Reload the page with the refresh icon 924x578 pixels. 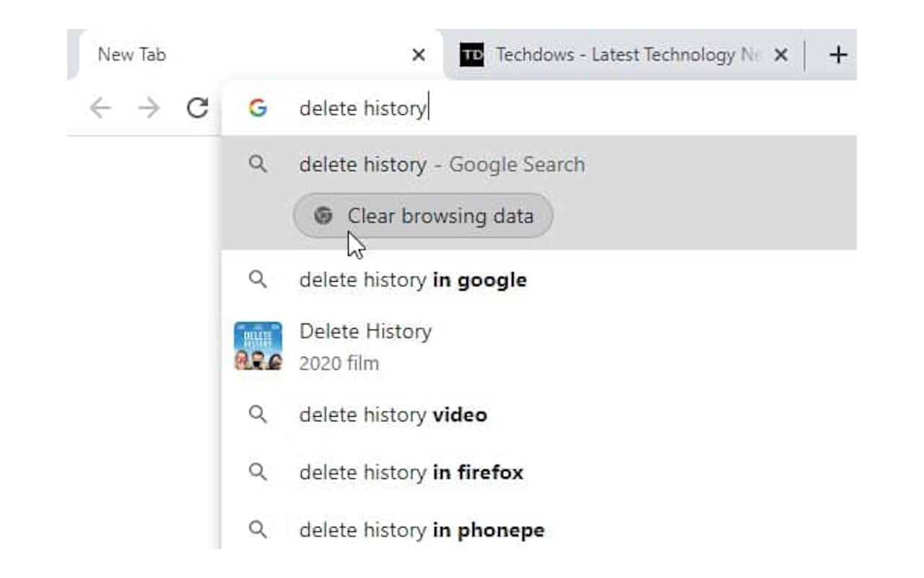click(x=197, y=108)
